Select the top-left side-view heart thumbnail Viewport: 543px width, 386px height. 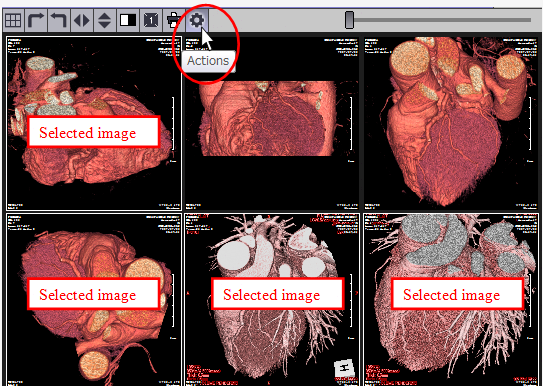pyautogui.click(x=94, y=124)
